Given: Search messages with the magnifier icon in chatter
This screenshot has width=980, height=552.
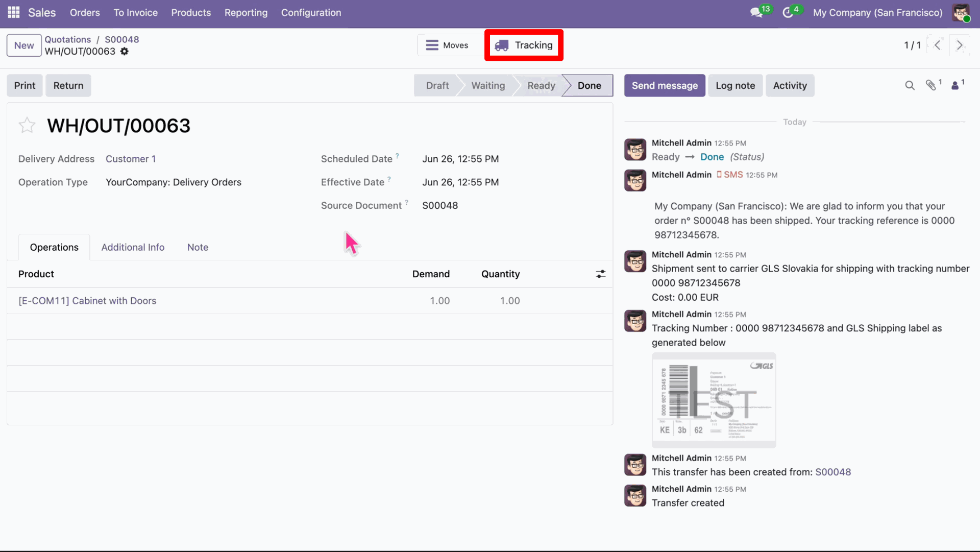Looking at the screenshot, I should pyautogui.click(x=910, y=85).
